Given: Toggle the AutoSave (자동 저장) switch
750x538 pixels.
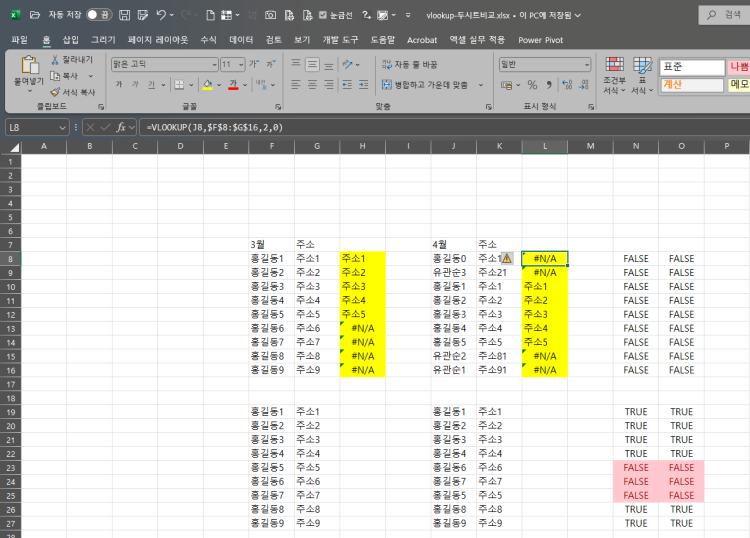Looking at the screenshot, I should pos(98,15).
